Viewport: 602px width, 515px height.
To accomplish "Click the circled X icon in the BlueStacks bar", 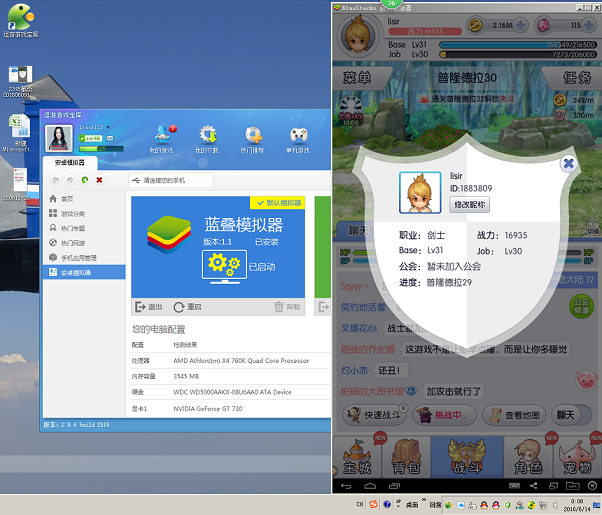I will pos(592,486).
